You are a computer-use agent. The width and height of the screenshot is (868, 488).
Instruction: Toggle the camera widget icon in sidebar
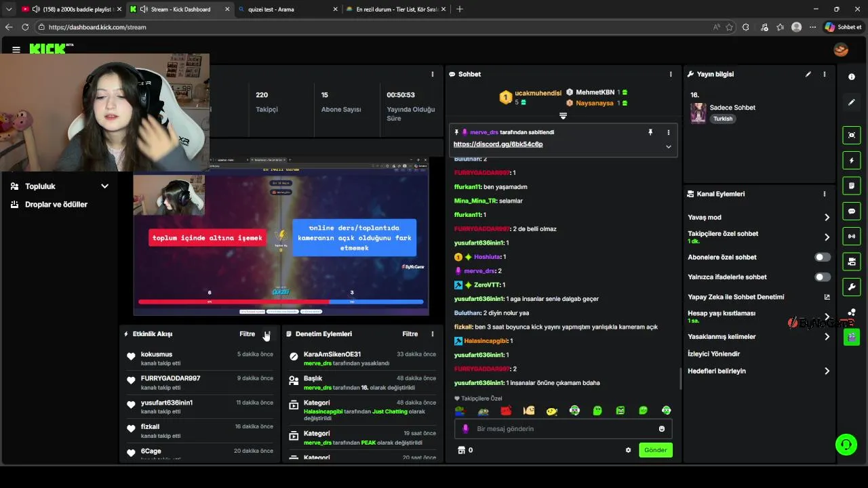pyautogui.click(x=852, y=262)
